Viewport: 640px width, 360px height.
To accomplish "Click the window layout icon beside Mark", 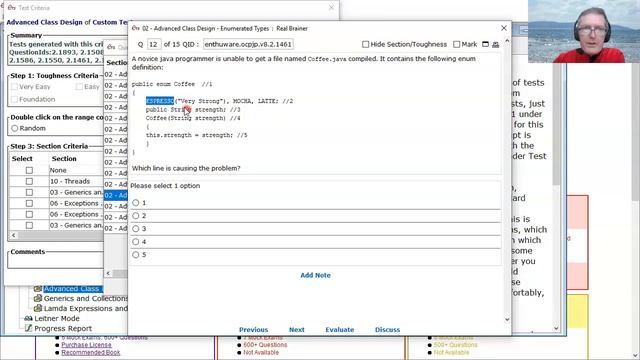I will 485,44.
